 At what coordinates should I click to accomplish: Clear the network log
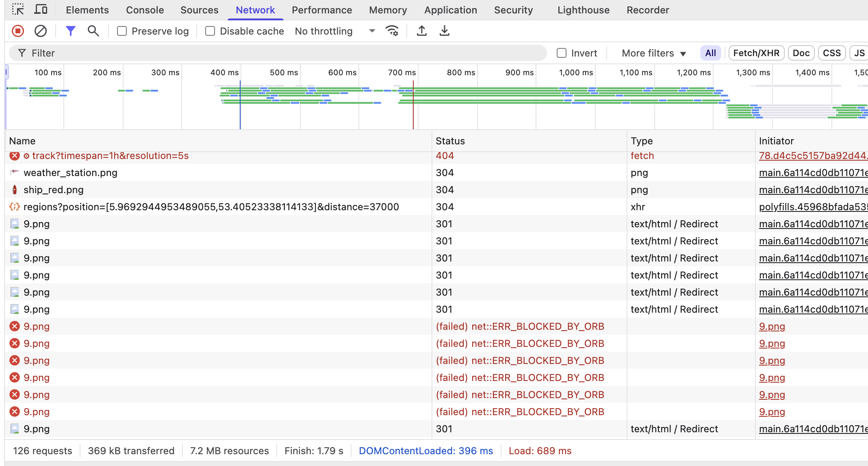[40, 31]
